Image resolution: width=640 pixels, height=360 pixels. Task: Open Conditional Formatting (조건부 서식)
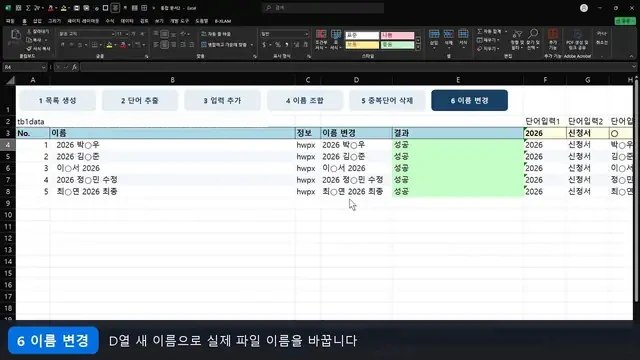coord(321,40)
